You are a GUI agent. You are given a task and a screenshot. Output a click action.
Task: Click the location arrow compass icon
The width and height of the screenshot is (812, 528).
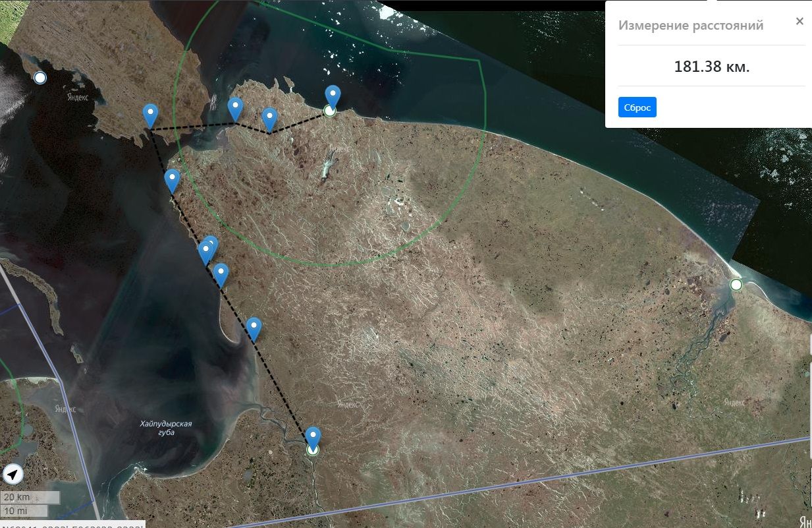click(13, 474)
